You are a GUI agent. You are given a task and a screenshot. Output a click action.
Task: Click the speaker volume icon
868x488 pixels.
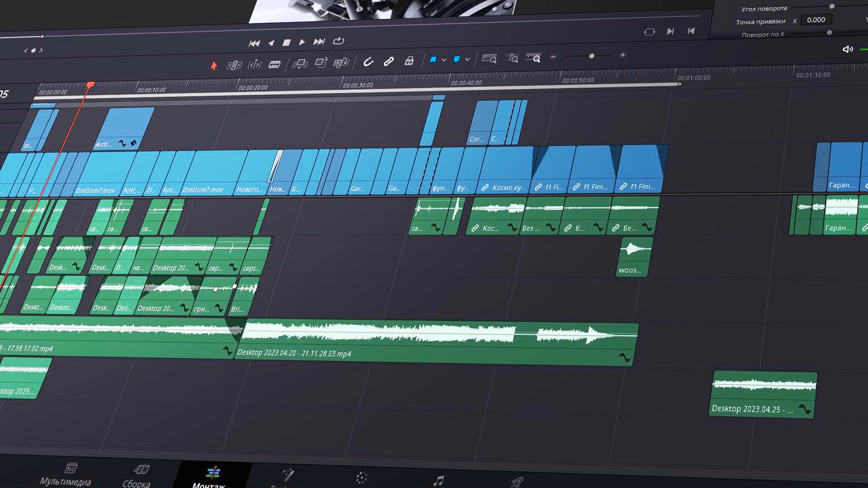pyautogui.click(x=848, y=49)
